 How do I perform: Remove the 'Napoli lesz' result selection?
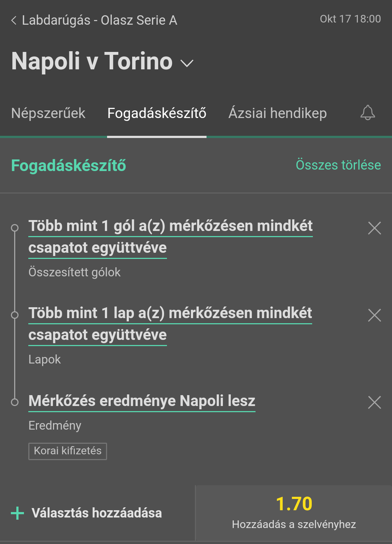pyautogui.click(x=374, y=402)
